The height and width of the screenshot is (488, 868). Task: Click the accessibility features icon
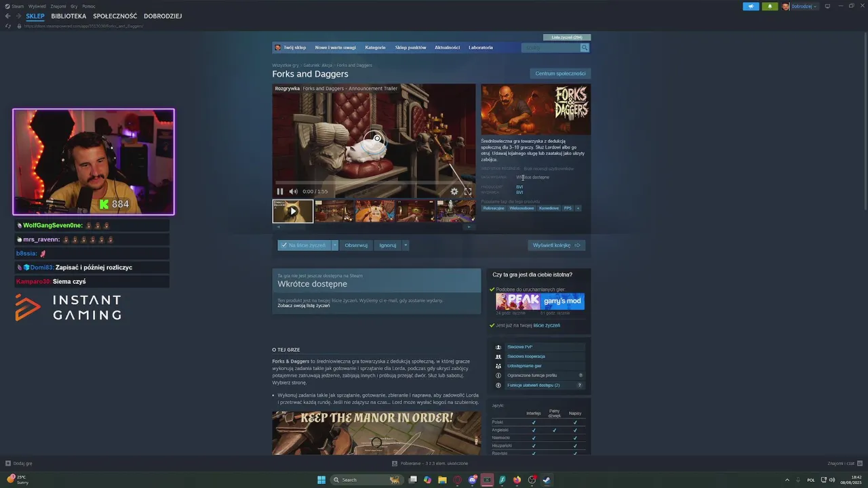(498, 385)
